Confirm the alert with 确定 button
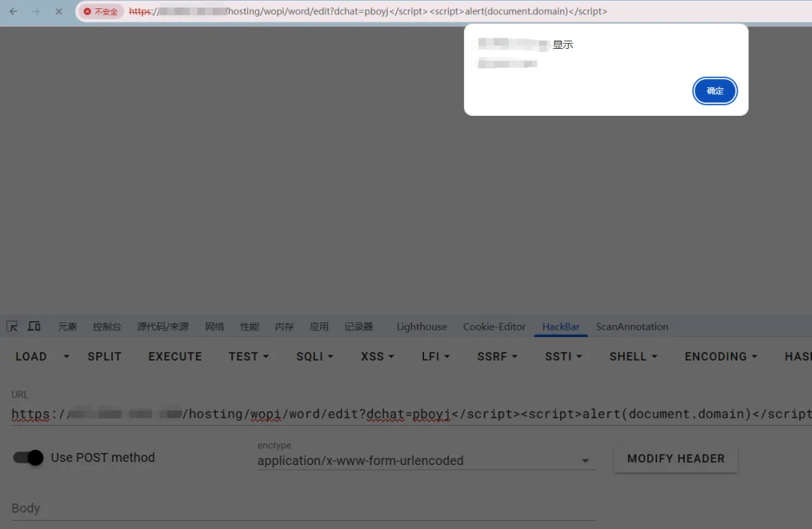Image resolution: width=812 pixels, height=529 pixels. [715, 90]
